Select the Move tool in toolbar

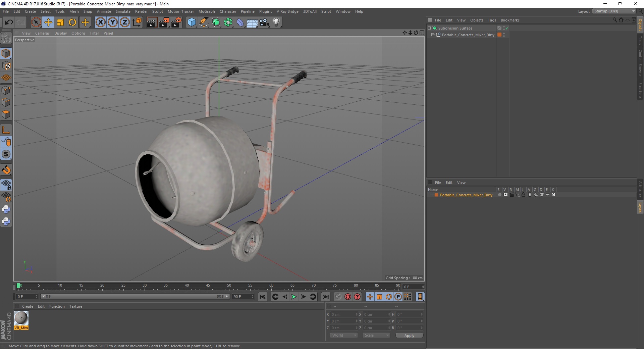pos(48,22)
